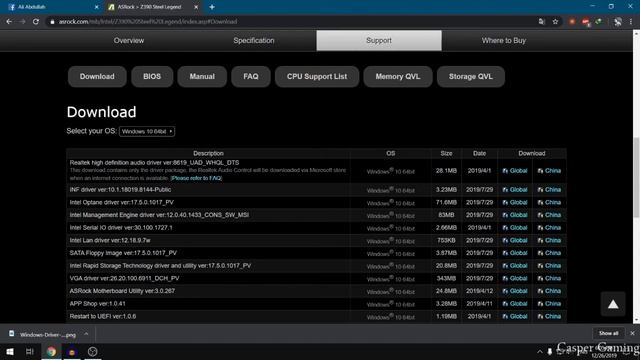Open the Storage QVL section
Image resolution: width=640 pixels, height=360 pixels.
[x=471, y=76]
